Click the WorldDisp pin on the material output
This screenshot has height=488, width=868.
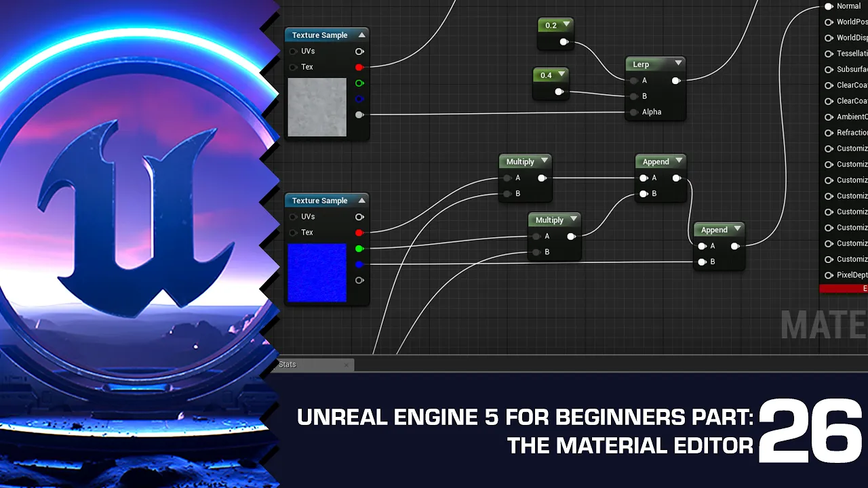tap(829, 38)
